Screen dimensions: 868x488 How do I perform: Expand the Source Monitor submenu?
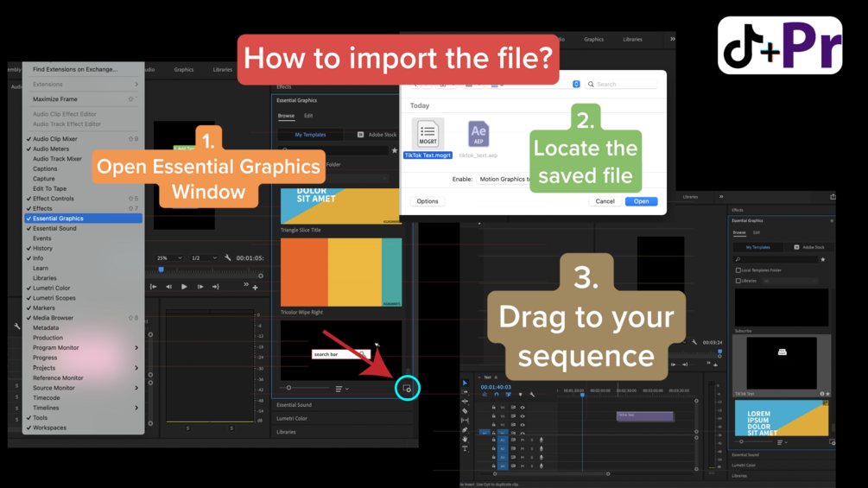pyautogui.click(x=136, y=388)
